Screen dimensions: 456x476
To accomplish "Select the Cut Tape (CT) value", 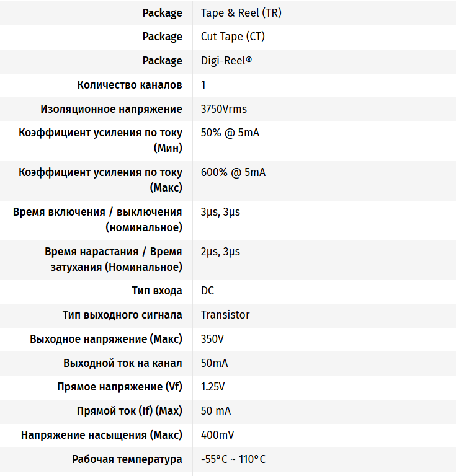I will point(233,37).
